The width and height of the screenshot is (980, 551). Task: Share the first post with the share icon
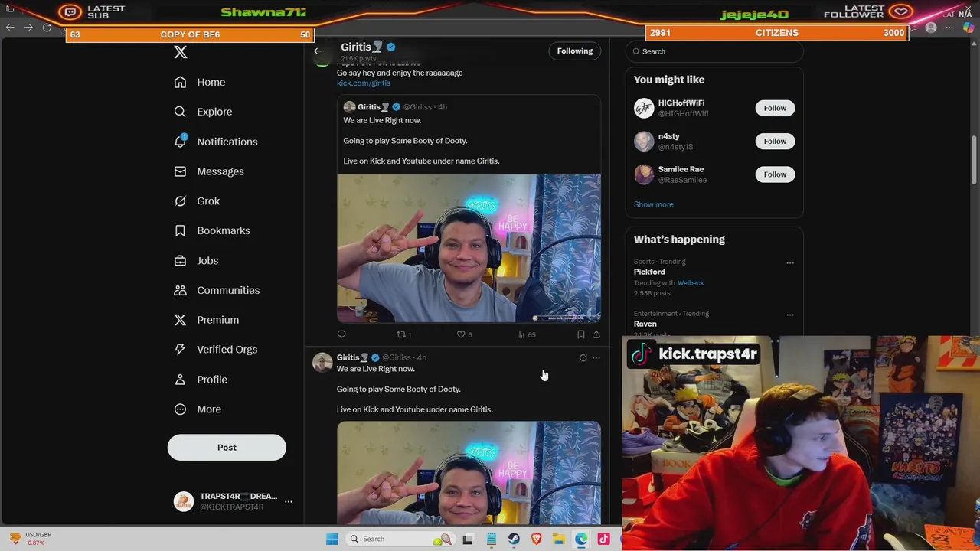click(596, 334)
